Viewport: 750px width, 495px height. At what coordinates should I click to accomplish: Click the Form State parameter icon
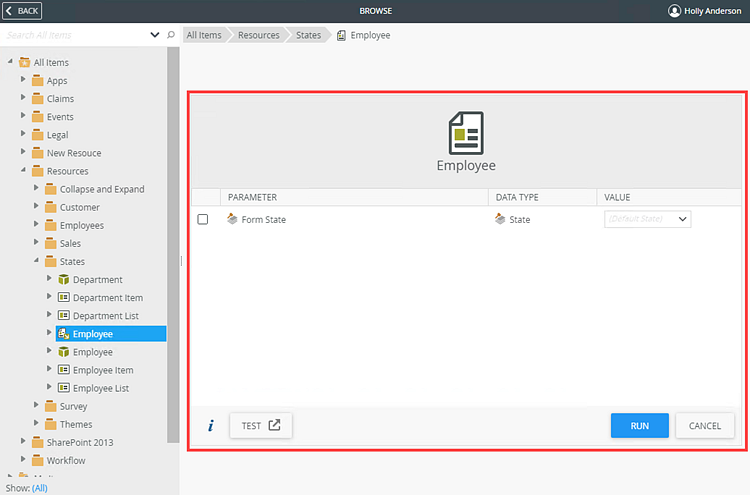(x=233, y=219)
